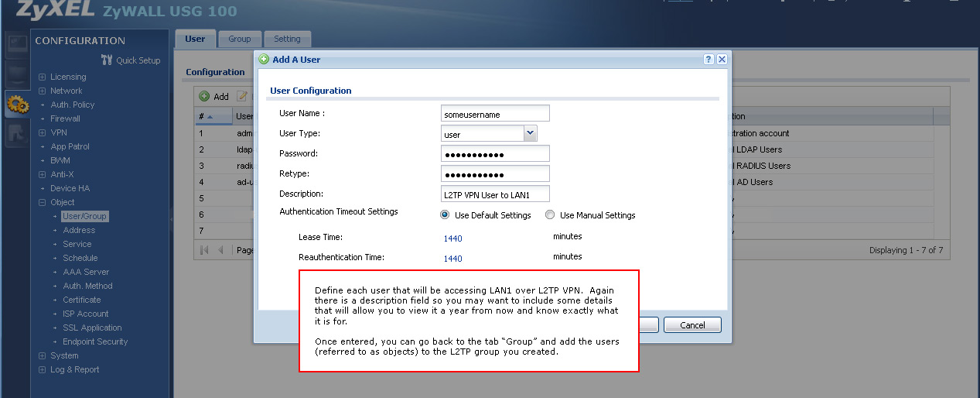Open SSL Application under Object
The image size is (980, 398).
click(92, 328)
